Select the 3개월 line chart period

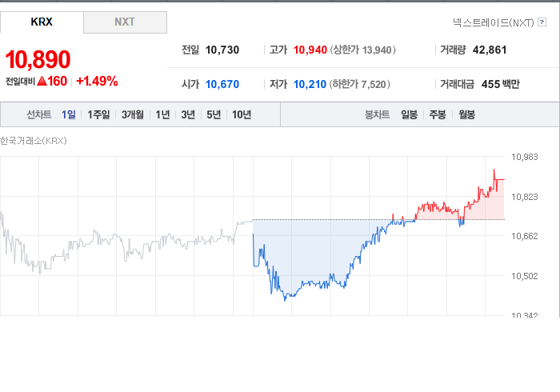(x=133, y=114)
